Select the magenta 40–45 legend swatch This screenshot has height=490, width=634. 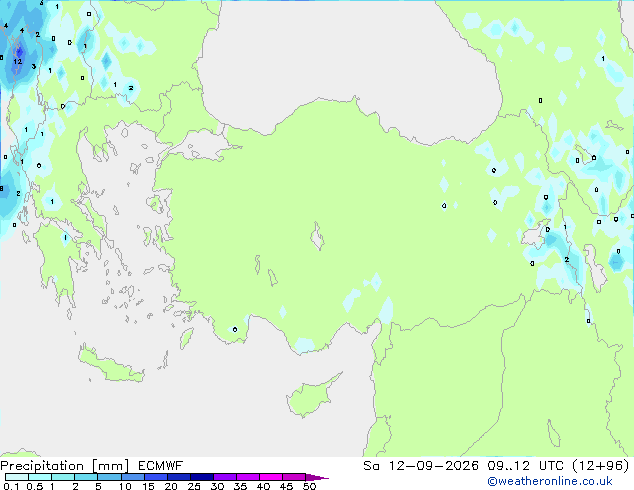point(271,477)
